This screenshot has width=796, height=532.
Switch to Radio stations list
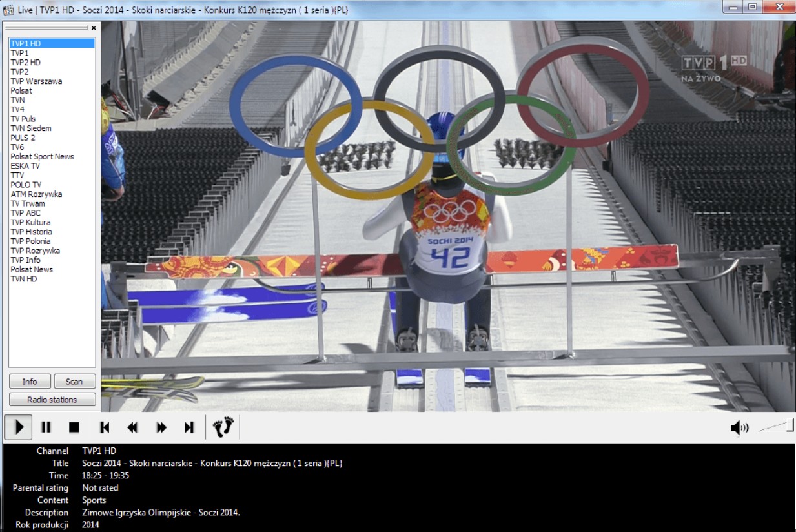pos(52,400)
